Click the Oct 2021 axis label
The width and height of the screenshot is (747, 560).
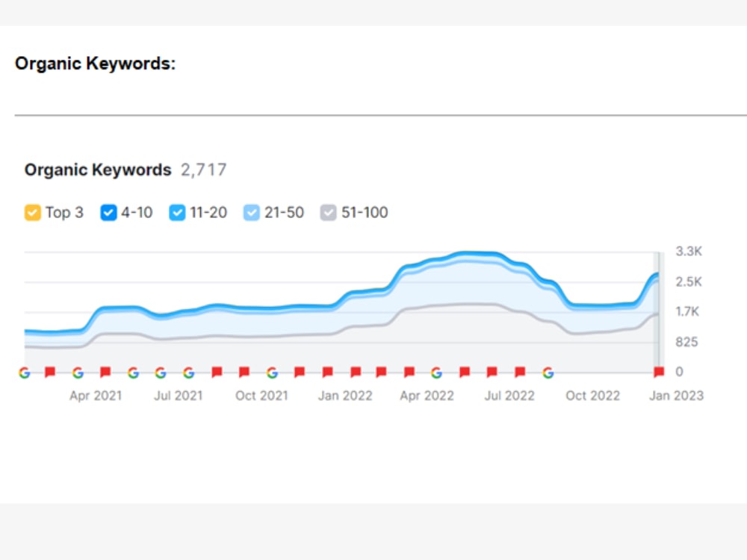(x=261, y=396)
